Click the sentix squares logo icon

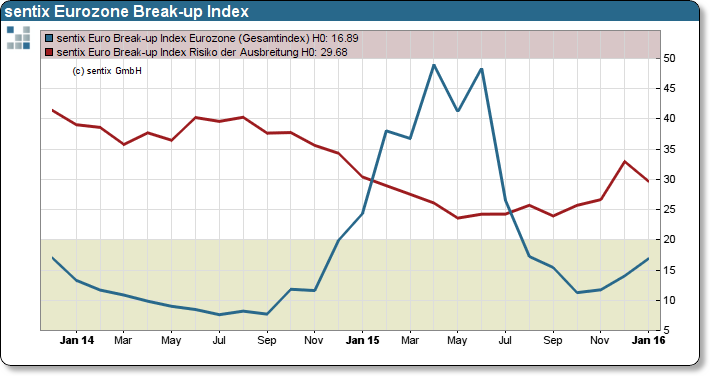(x=19, y=38)
